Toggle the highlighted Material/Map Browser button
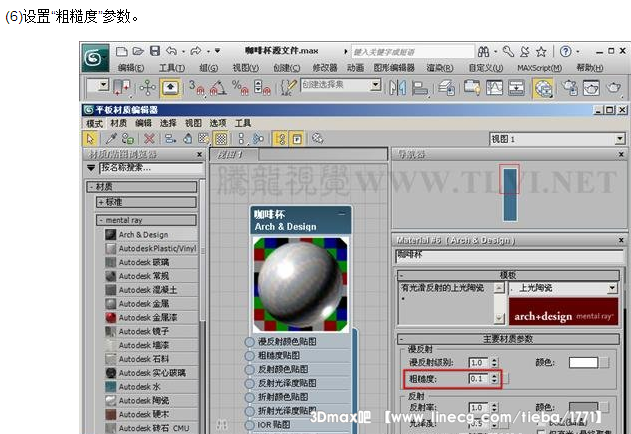Viewport: 631px width, 434px height. coord(280,139)
